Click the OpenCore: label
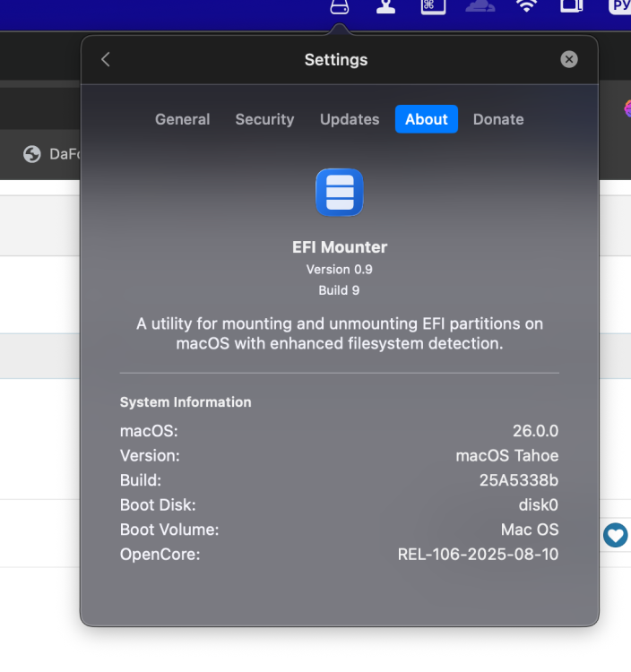 coord(160,554)
